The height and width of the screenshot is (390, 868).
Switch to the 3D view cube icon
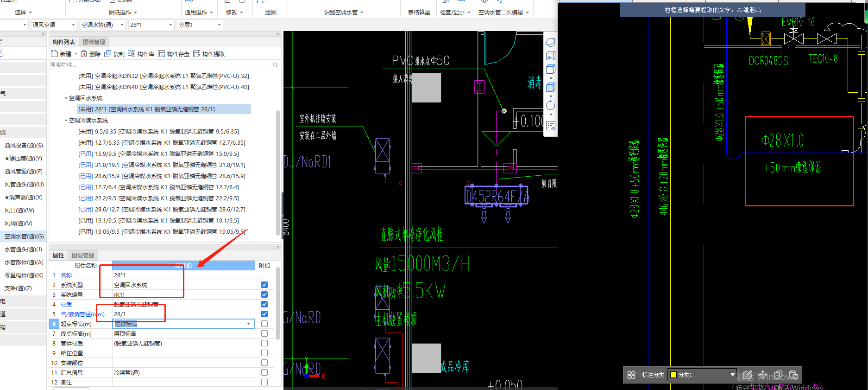click(x=551, y=56)
